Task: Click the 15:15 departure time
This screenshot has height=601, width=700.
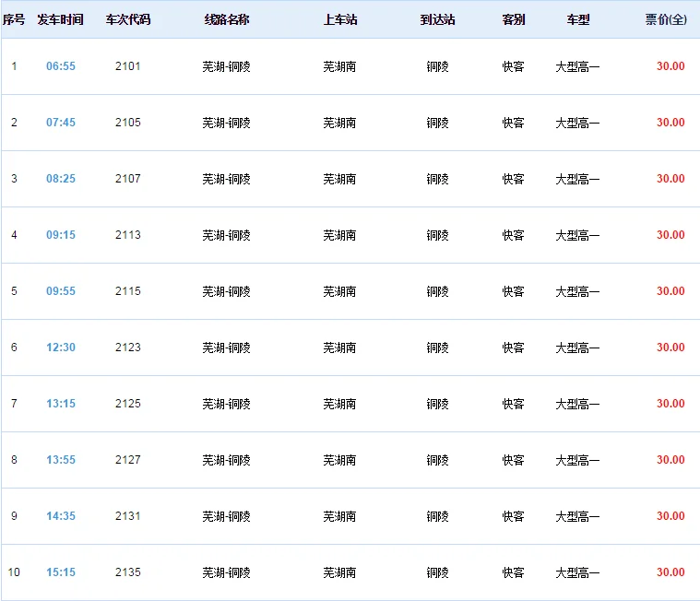Action: click(61, 572)
